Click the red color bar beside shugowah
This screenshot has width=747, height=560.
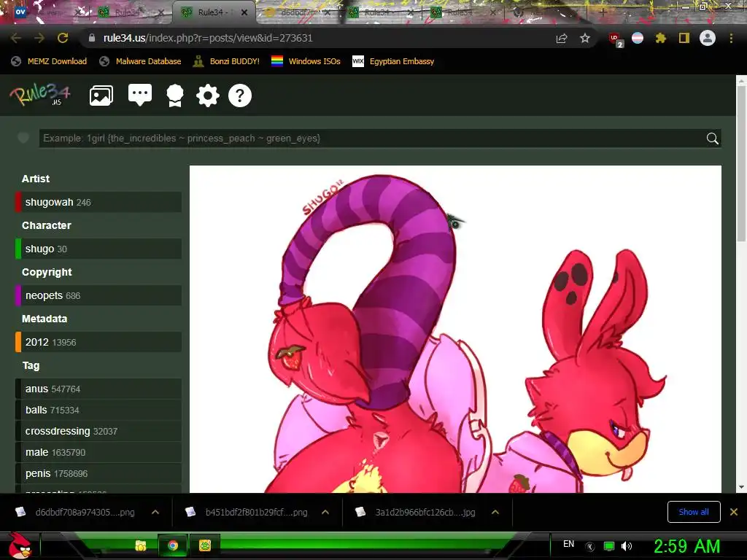18,202
